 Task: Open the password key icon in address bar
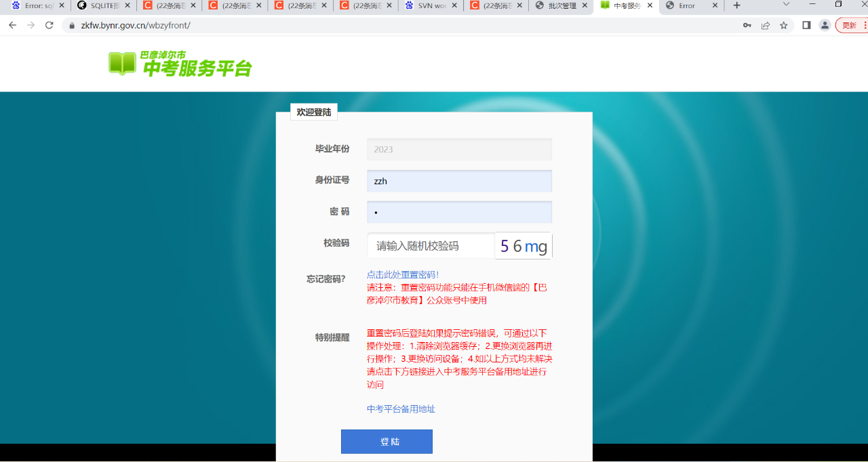pyautogui.click(x=747, y=25)
